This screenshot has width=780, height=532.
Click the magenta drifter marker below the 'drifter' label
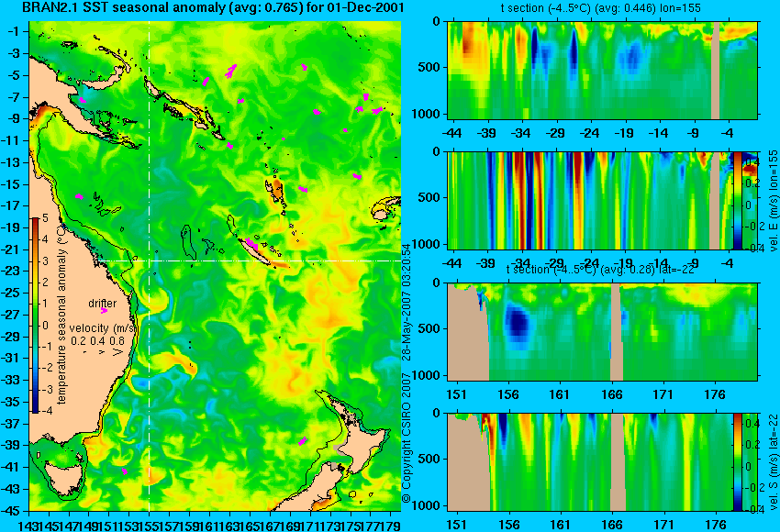coord(104,311)
